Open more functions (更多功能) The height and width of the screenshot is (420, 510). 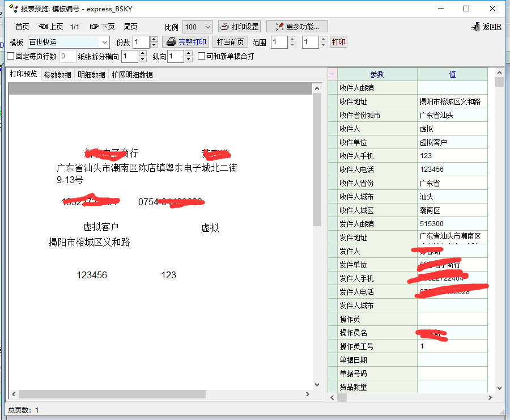pos(297,27)
